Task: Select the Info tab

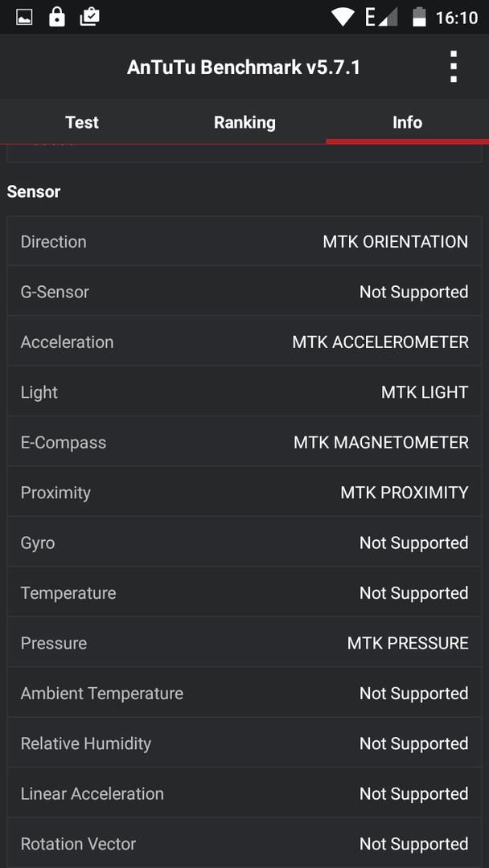Action: point(408,122)
